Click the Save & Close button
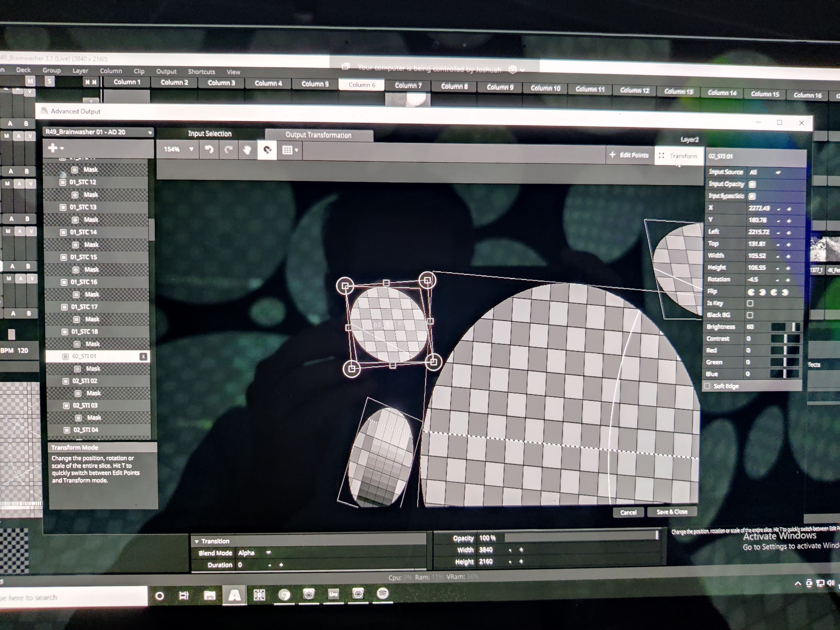This screenshot has height=630, width=840. click(x=672, y=512)
